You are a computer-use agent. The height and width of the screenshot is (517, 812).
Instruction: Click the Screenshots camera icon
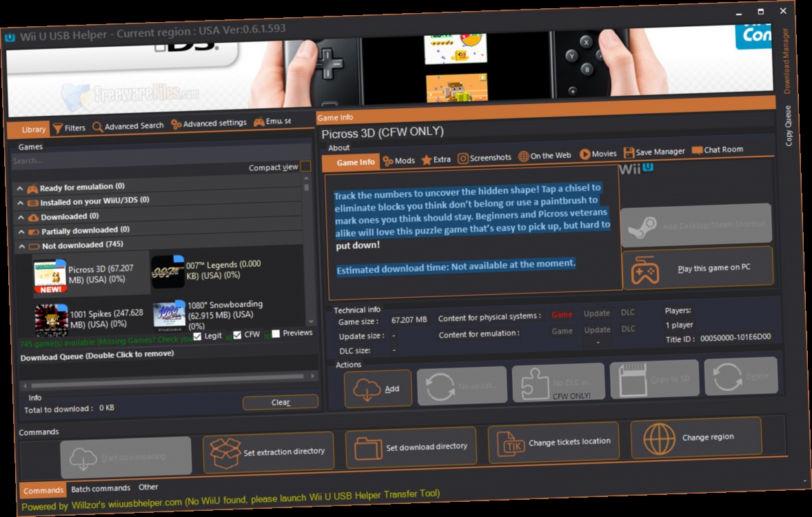click(x=463, y=159)
